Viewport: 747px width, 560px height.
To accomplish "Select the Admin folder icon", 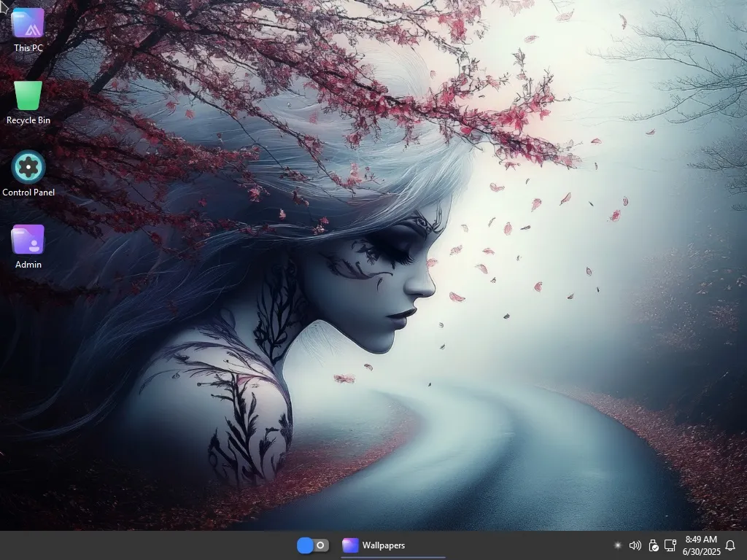I will point(28,239).
